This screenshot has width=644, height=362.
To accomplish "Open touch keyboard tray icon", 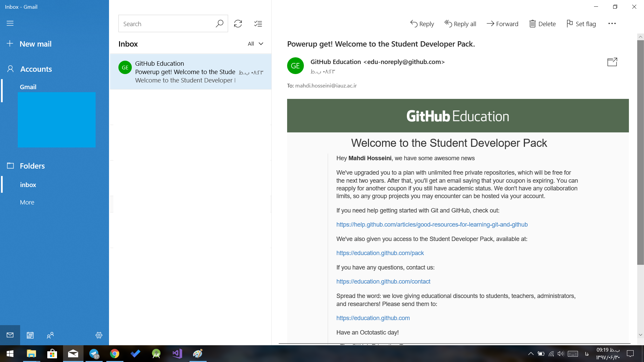I will pyautogui.click(x=573, y=354).
